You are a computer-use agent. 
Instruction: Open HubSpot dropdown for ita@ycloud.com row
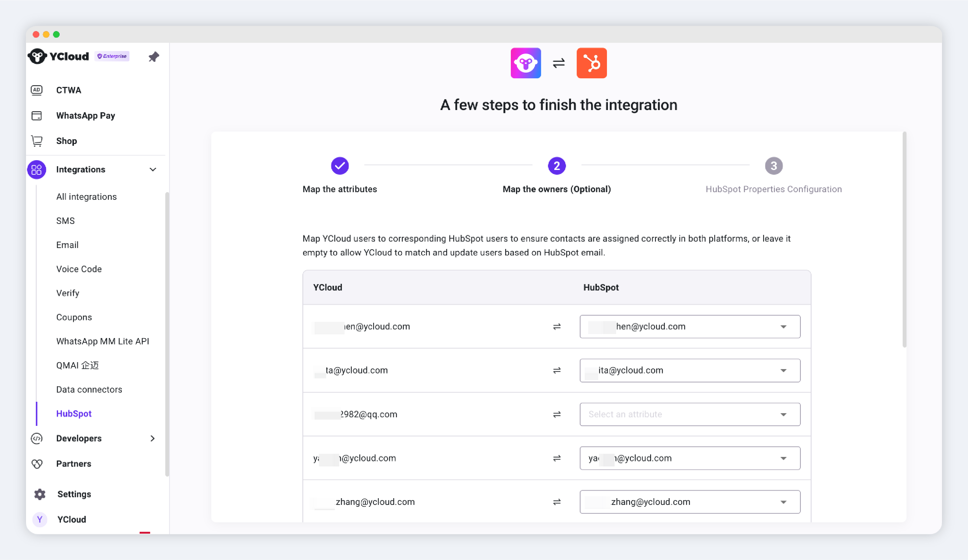tap(689, 370)
